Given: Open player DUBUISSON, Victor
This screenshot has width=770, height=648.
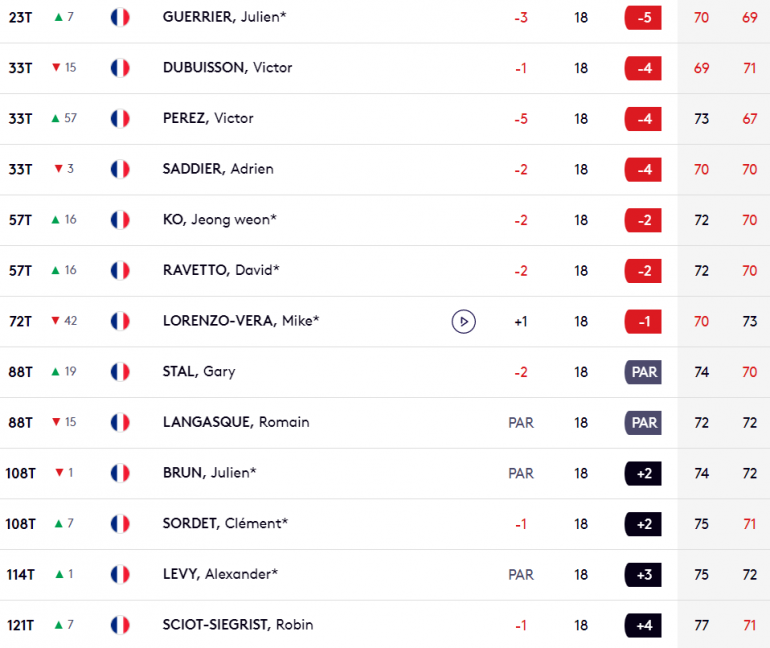Looking at the screenshot, I should [x=227, y=67].
